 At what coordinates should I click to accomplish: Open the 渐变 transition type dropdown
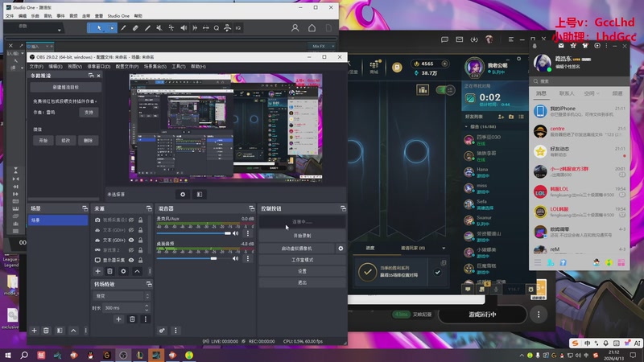[121, 296]
